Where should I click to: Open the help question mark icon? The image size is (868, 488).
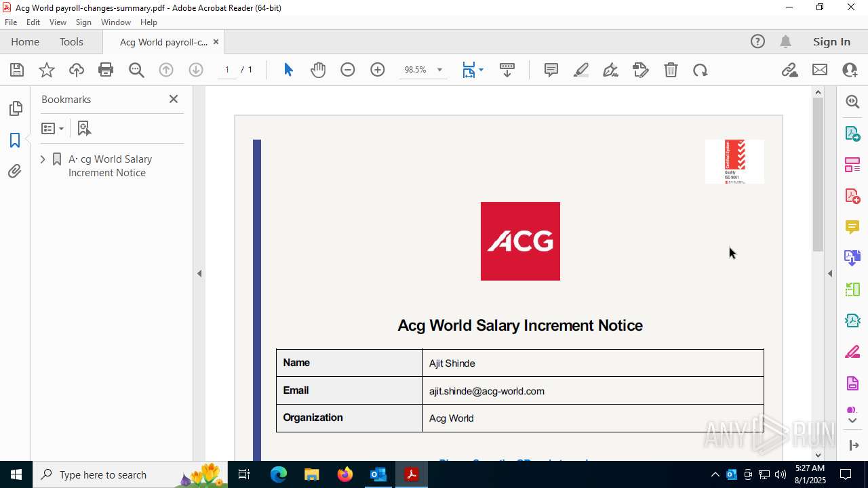pyautogui.click(x=757, y=42)
